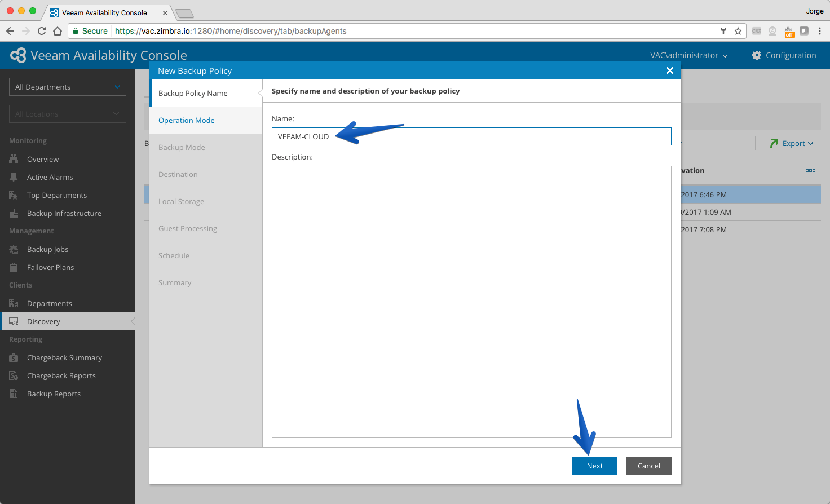830x504 pixels.
Task: Select the row dated 2017 7:08 PM
Action: (x=750, y=229)
